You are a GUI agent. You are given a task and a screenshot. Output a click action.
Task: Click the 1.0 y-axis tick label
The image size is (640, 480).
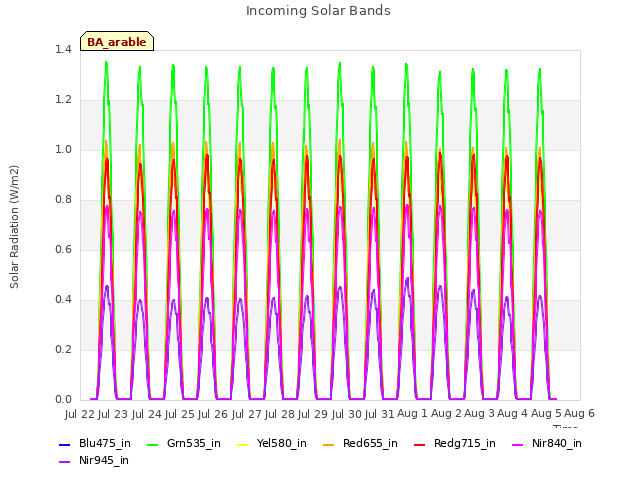(63, 150)
